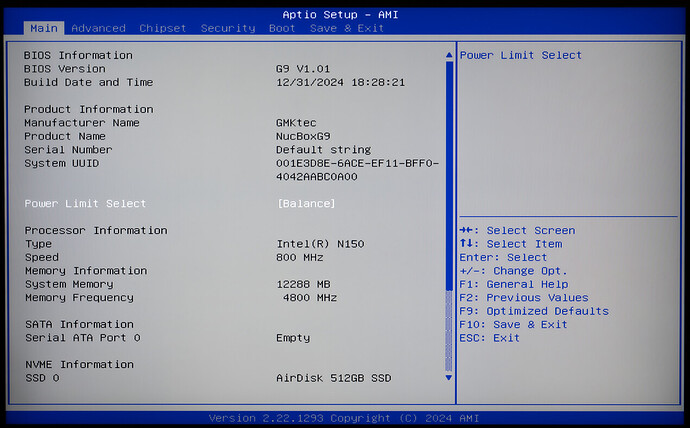Click the Aptio Setup - AMI title
Screen dimensions: 690x428
(x=340, y=15)
